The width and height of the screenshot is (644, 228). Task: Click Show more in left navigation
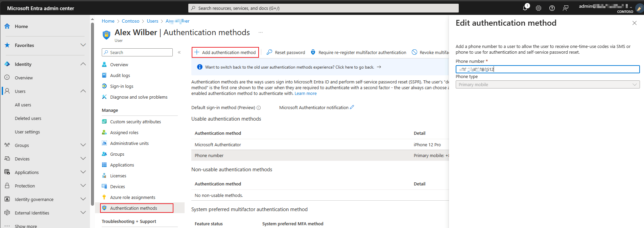click(x=26, y=226)
